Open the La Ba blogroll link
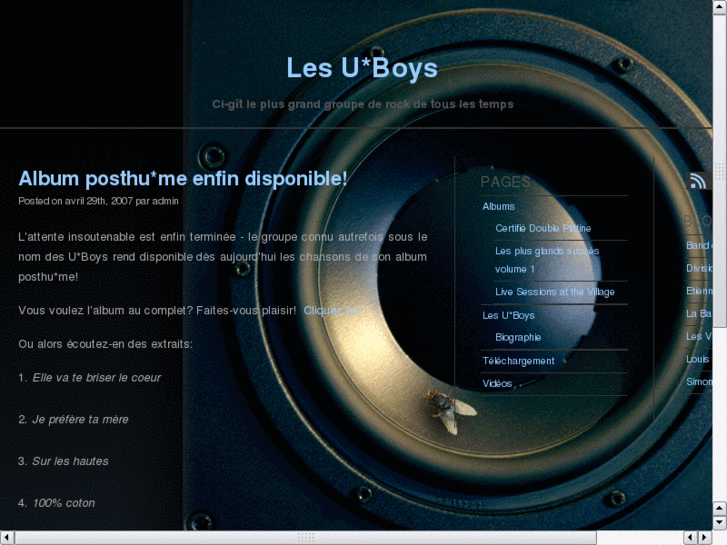Screen dimensions: 727x545 [x=699, y=314]
